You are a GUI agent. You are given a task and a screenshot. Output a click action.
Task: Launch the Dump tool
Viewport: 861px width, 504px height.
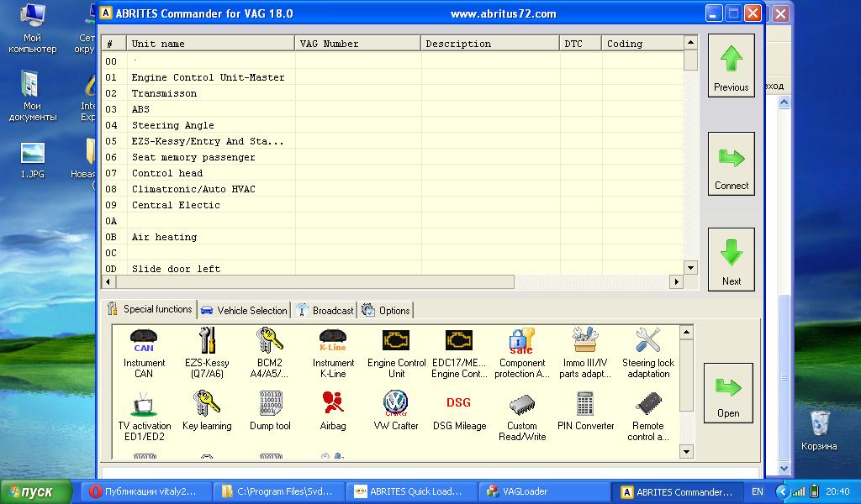270,412
